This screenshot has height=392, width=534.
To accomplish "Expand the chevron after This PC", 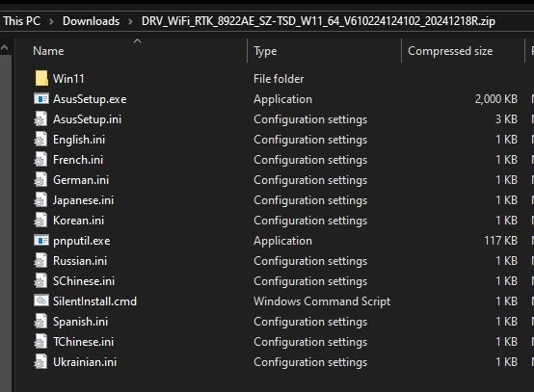I will [51, 21].
